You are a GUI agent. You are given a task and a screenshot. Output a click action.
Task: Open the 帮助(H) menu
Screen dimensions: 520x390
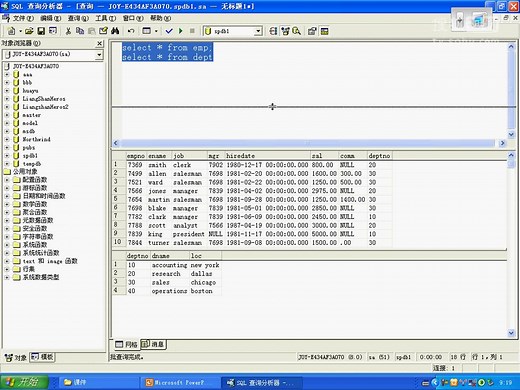point(160,18)
